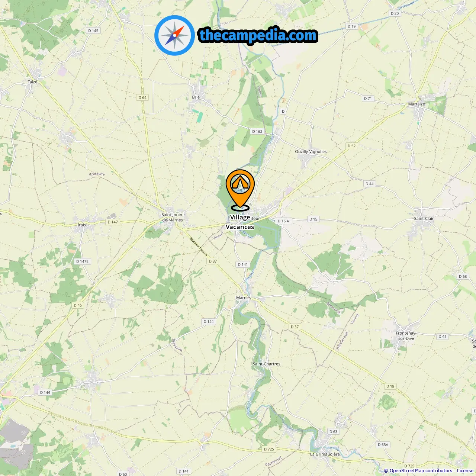The height and width of the screenshot is (476, 476).
Task: Click the D 725 road shield near La Grimaudière
Action: [x=269, y=449]
